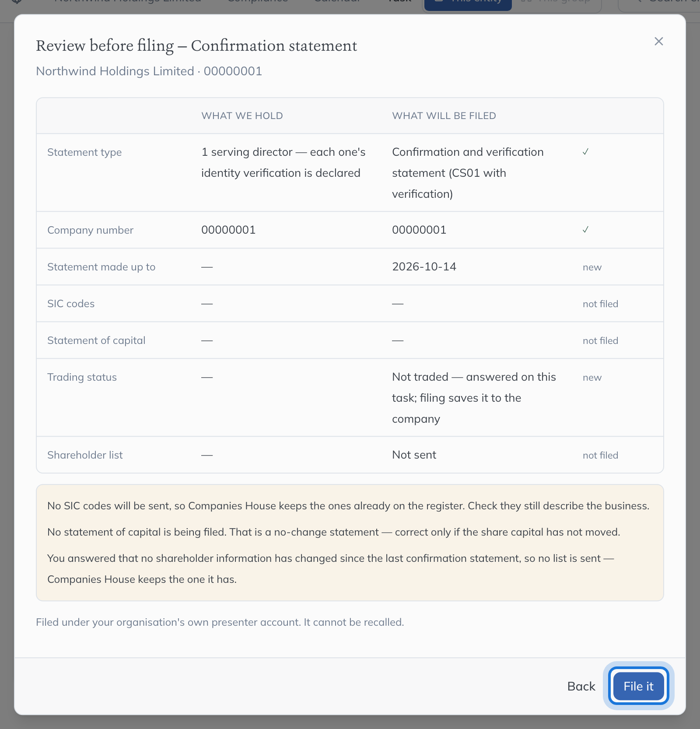
Task: Click '1 serving director' held value
Action: tap(283, 162)
